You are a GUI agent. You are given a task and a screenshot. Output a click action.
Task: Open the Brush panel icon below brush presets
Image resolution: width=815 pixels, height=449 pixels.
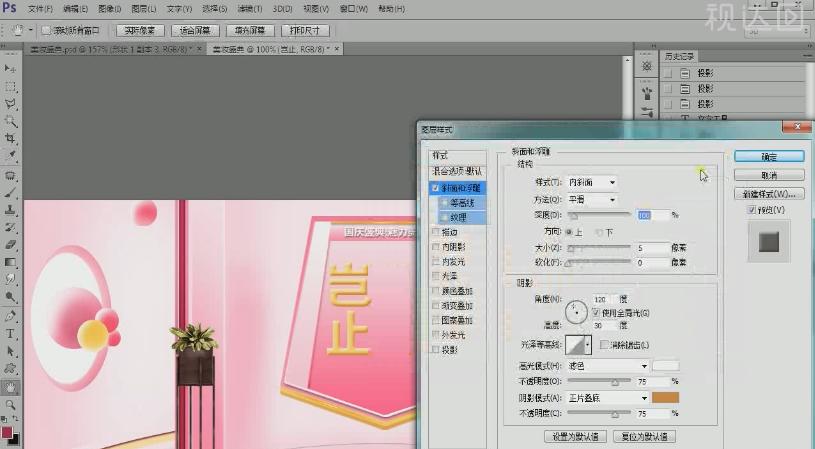click(647, 111)
